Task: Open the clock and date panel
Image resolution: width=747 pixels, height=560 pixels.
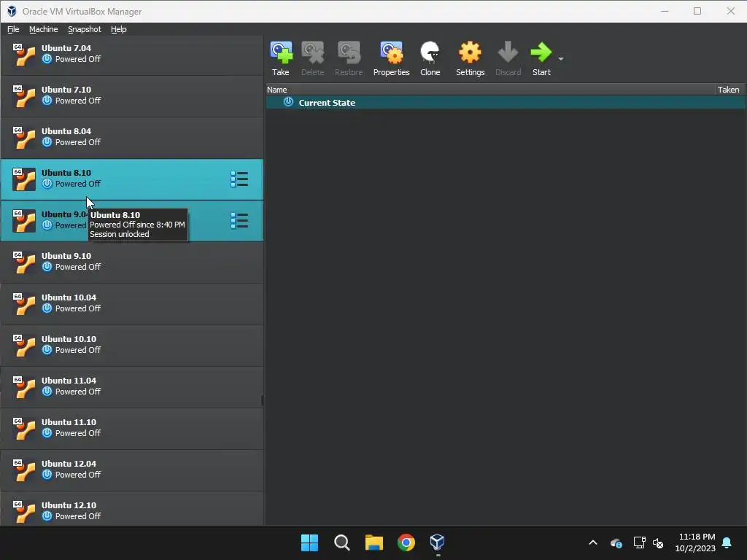Action: (x=695, y=542)
